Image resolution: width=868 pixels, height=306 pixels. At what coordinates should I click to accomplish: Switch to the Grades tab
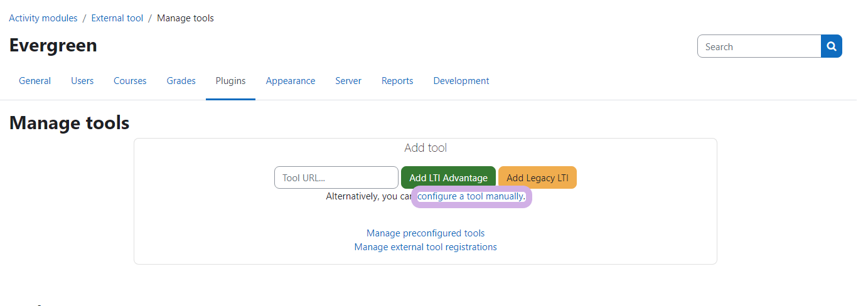[x=181, y=81]
